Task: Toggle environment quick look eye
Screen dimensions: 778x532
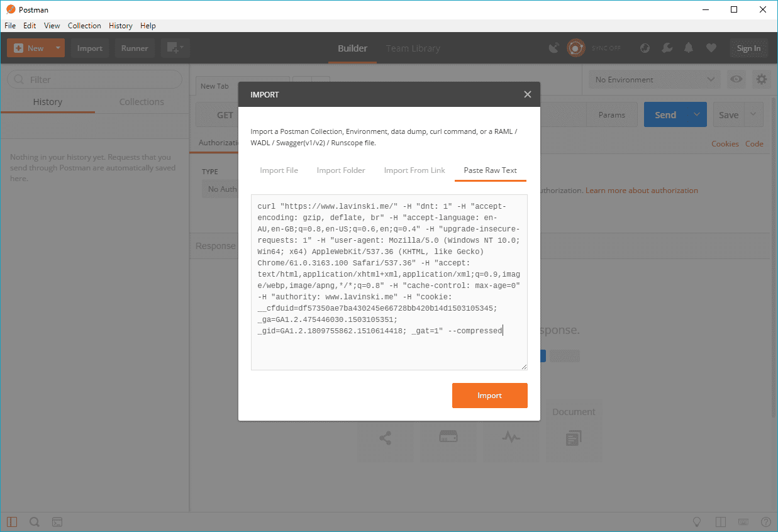Action: pyautogui.click(x=736, y=79)
